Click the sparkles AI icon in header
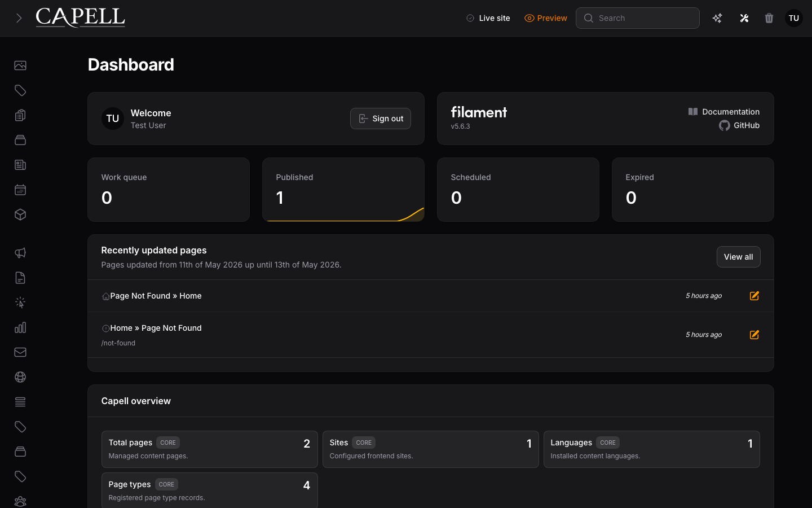This screenshot has width=812, height=508. tap(717, 18)
